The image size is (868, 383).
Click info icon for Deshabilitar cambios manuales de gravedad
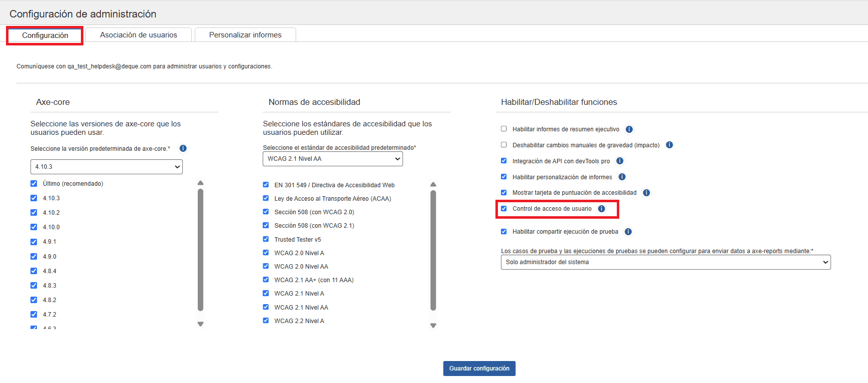[x=669, y=145]
